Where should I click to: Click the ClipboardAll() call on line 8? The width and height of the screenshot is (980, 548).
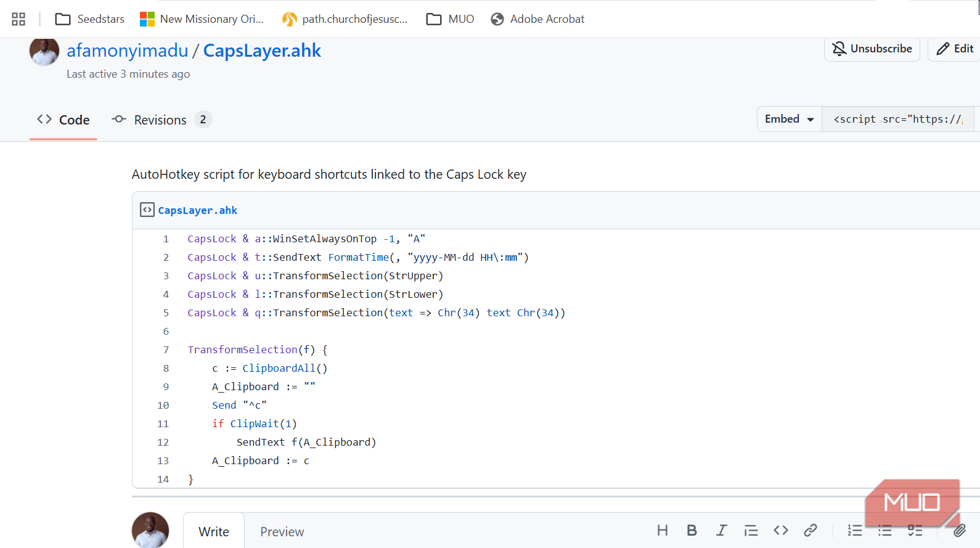(x=285, y=368)
